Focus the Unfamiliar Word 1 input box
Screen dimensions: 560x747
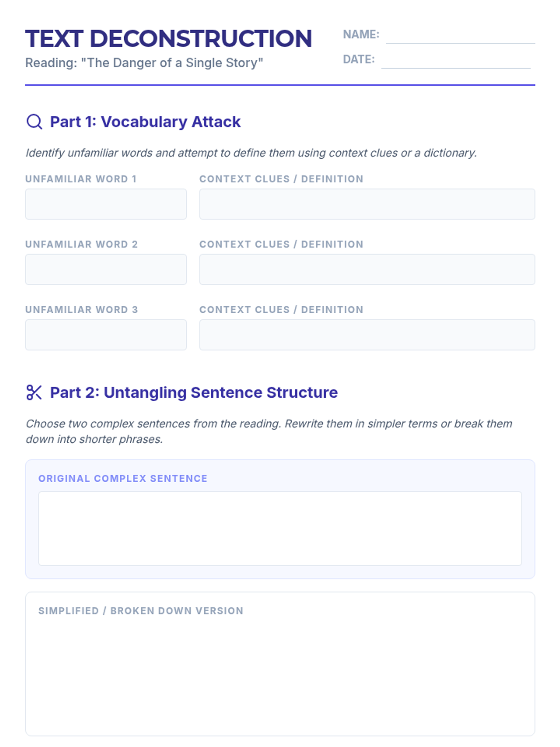[x=106, y=204]
